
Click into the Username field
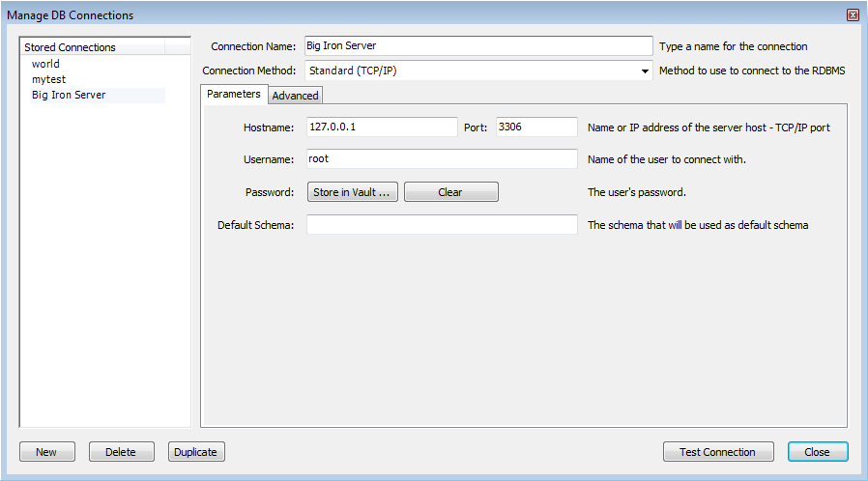[442, 158]
